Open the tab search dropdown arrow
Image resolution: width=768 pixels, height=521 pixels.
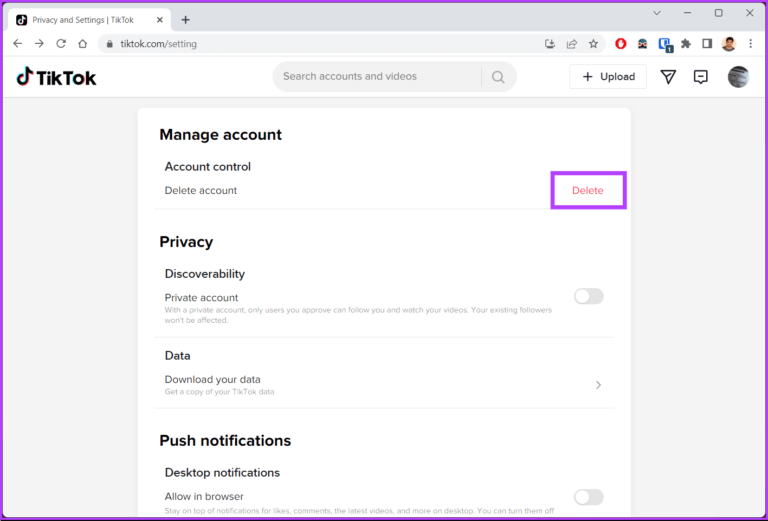coord(657,13)
